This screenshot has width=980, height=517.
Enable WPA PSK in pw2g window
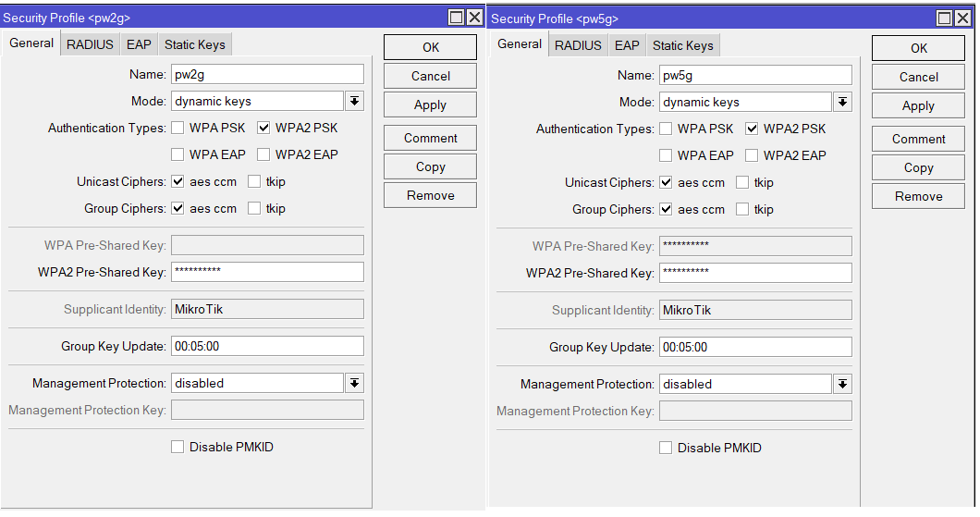178,128
